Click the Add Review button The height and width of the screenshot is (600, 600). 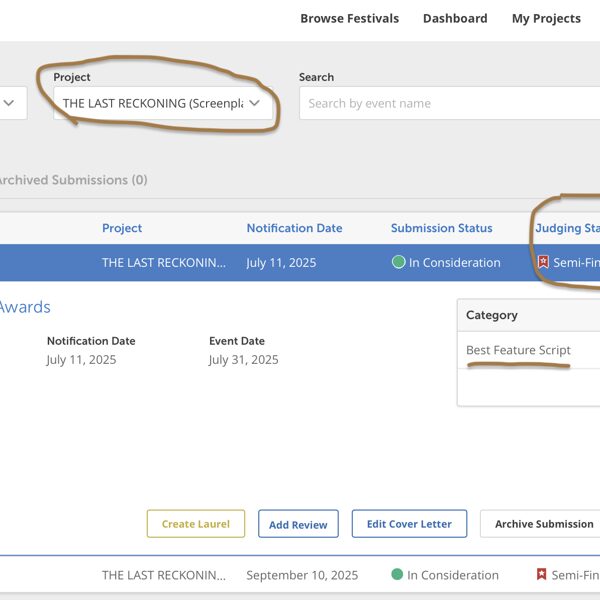coord(298,524)
